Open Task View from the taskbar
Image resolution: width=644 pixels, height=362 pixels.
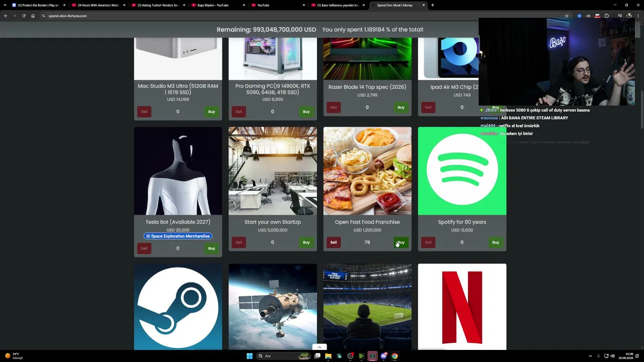coord(317,356)
